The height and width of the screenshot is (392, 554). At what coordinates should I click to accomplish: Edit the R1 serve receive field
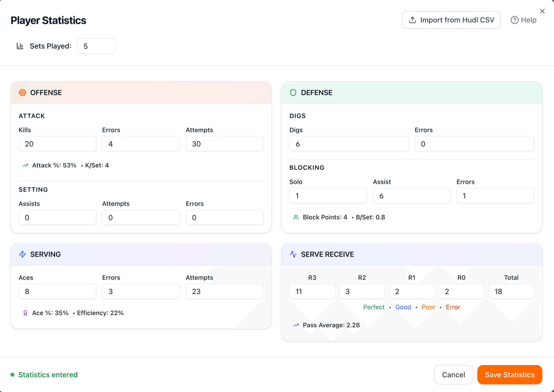412,292
